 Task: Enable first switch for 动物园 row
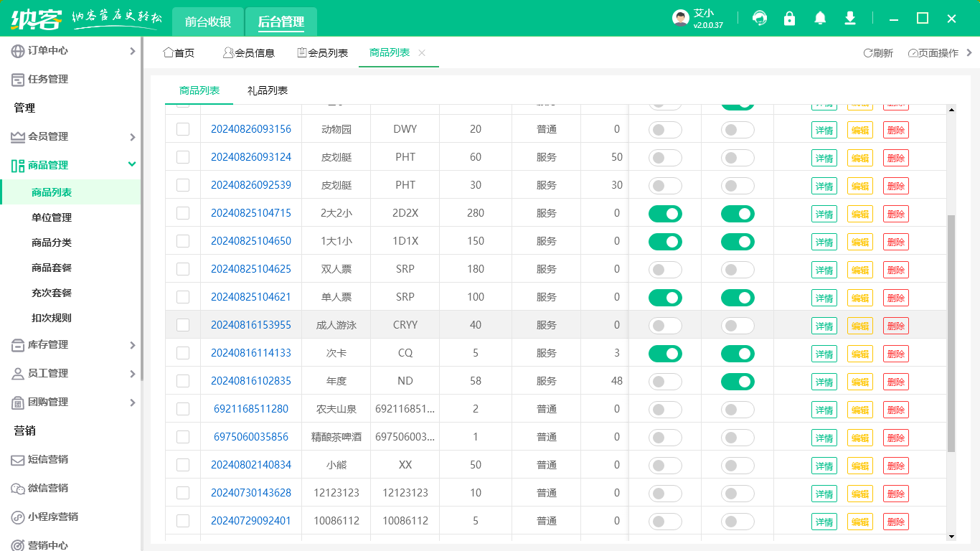pos(665,130)
